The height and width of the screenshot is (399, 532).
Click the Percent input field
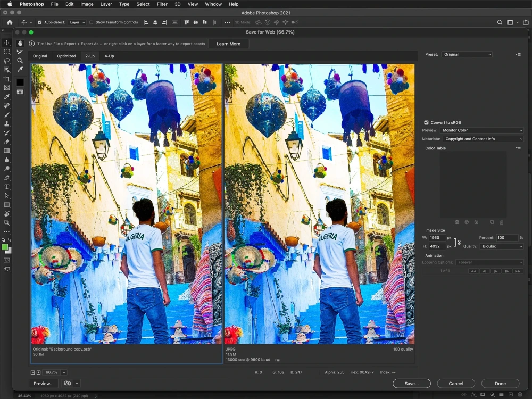click(x=507, y=237)
